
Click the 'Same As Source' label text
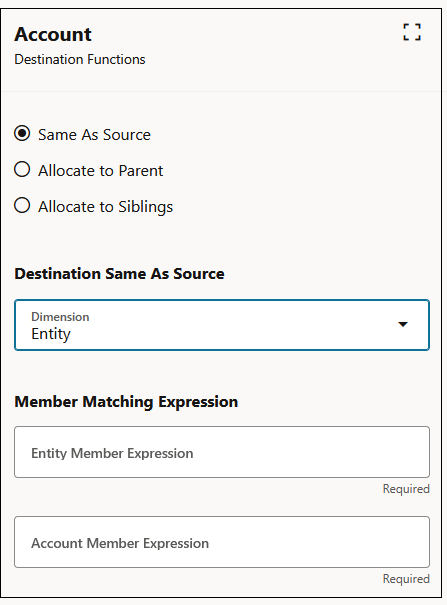tap(94, 135)
